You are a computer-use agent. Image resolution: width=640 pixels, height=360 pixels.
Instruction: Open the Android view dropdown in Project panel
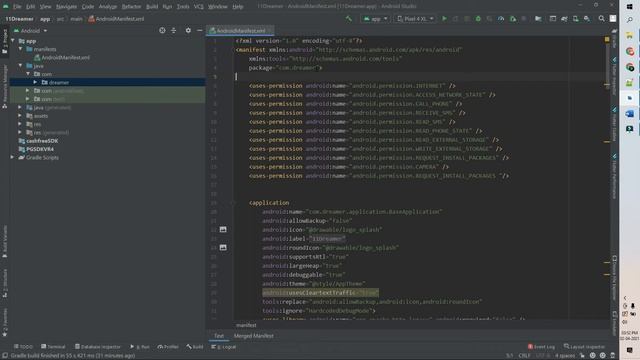31,31
